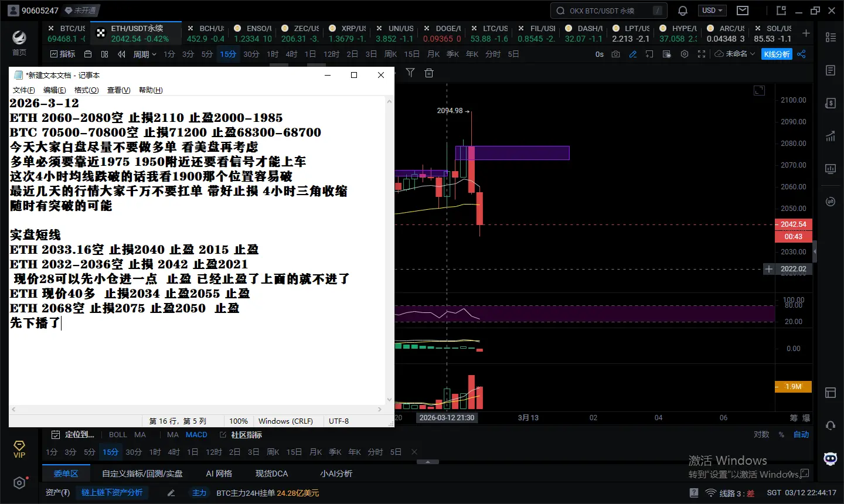The height and width of the screenshot is (504, 844).
Task: Toggle the BOLL indicator
Action: 118,435
